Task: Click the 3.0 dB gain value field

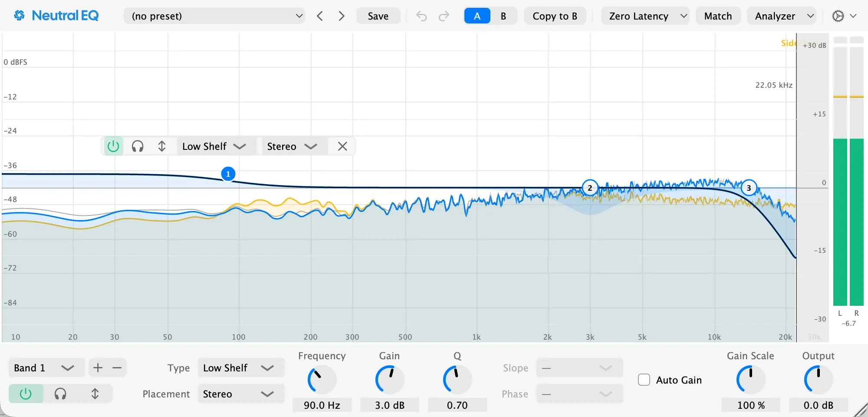Action: click(389, 405)
